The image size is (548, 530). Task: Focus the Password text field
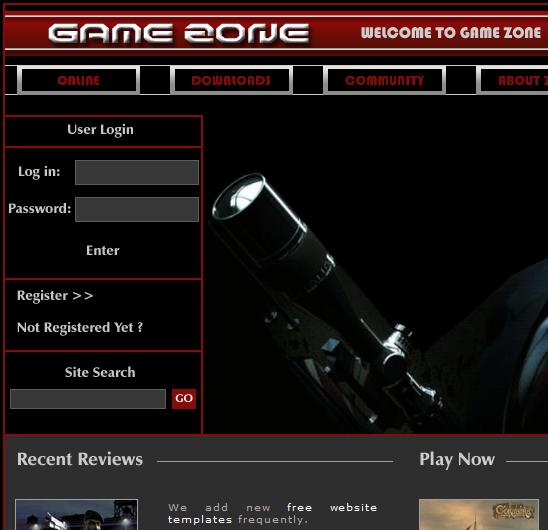click(x=137, y=209)
